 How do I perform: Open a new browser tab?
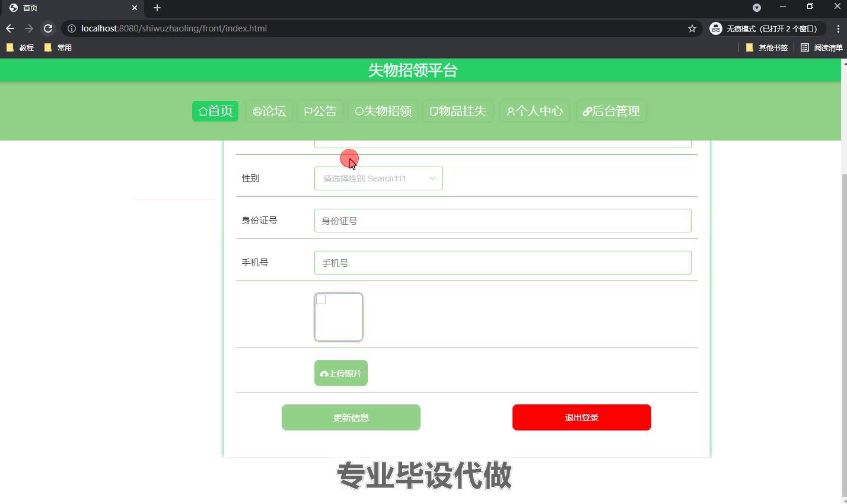(157, 8)
